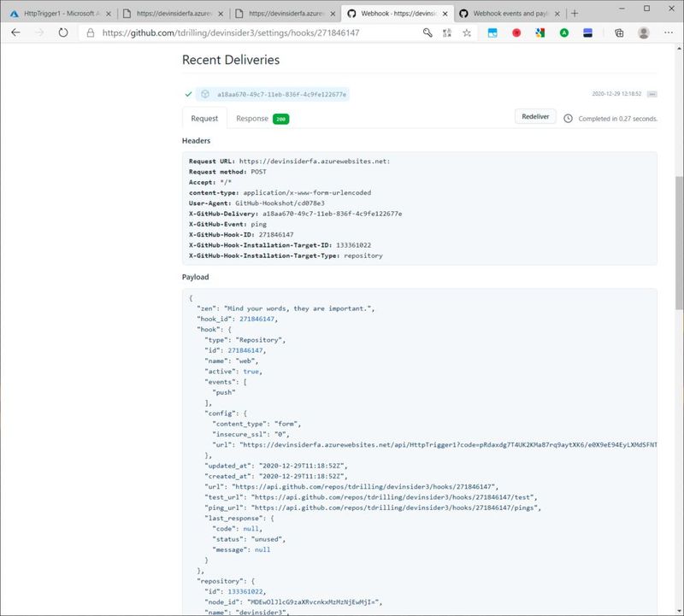
Task: Click the "zen" payload line
Action: (x=286, y=308)
